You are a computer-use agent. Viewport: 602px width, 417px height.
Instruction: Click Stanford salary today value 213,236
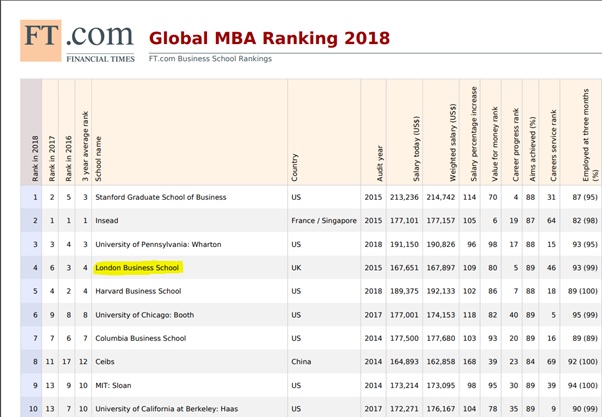click(x=404, y=197)
